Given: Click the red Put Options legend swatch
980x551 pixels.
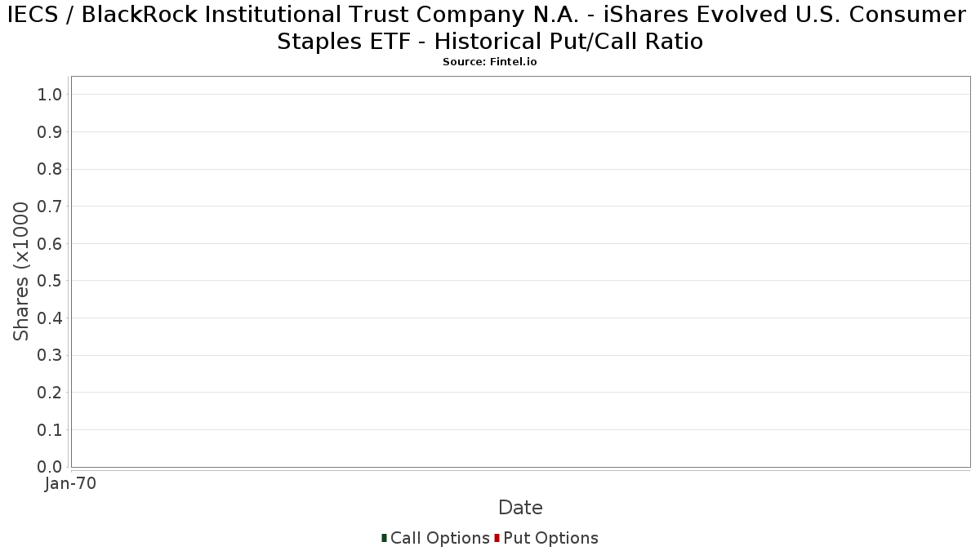Looking at the screenshot, I should (x=497, y=538).
